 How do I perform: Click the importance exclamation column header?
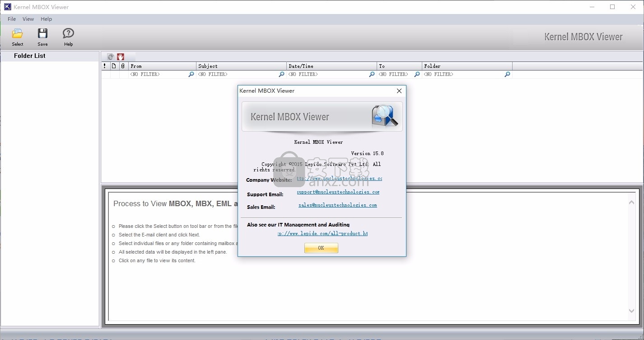[x=105, y=66]
